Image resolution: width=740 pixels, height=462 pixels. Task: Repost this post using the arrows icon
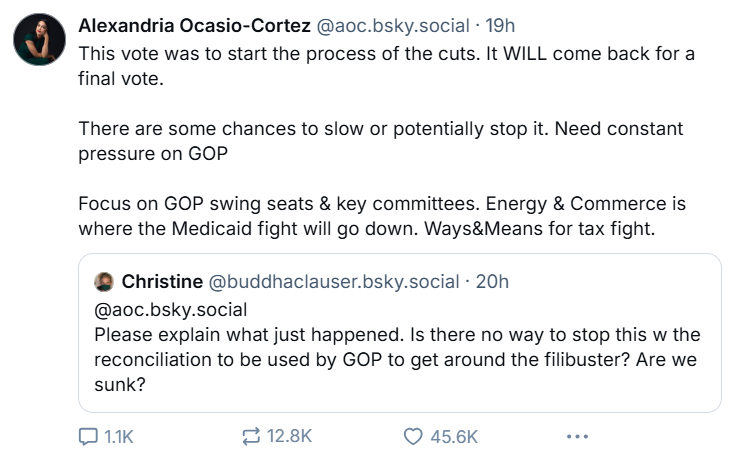pos(251,437)
